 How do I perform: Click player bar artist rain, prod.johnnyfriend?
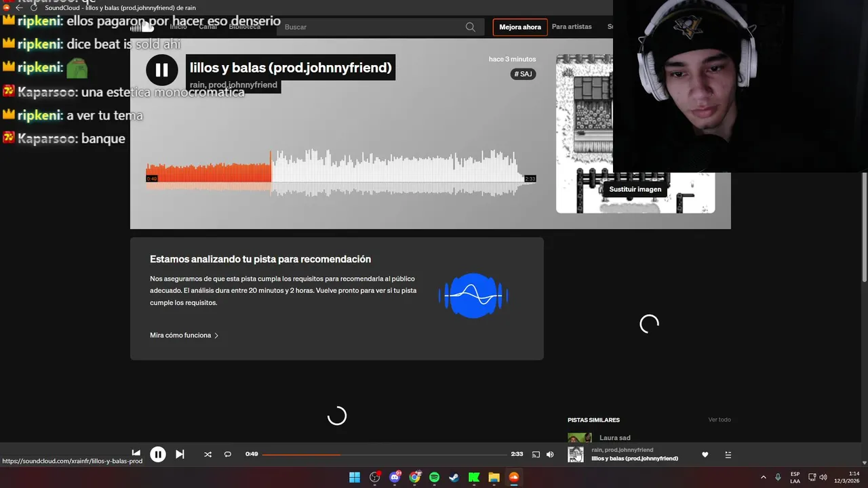623,450
